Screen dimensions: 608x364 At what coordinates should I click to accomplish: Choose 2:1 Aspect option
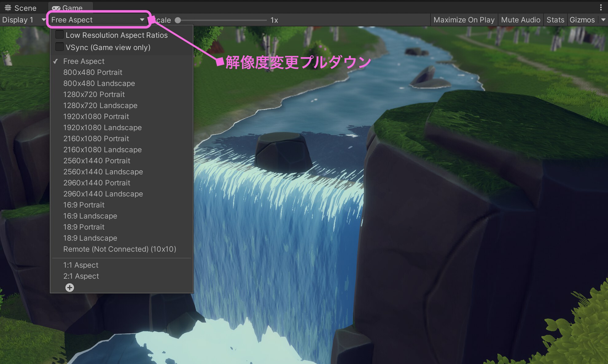click(x=122, y=276)
